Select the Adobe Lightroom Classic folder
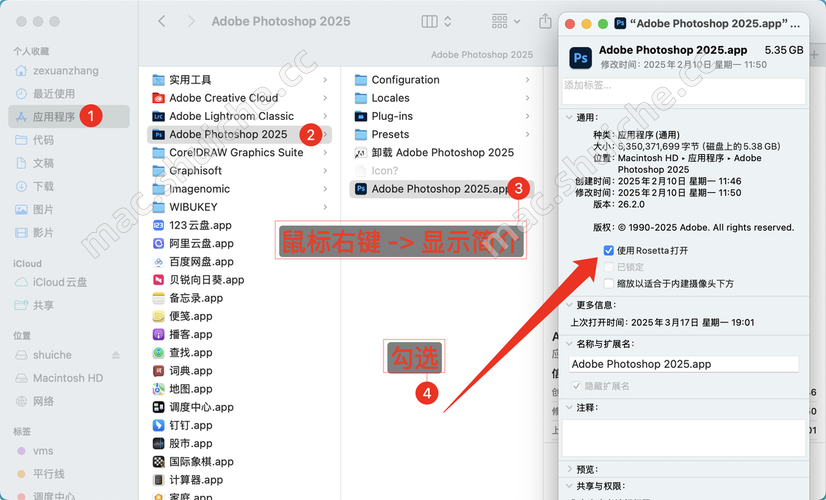Screen dimensions: 826x500 click(239, 116)
